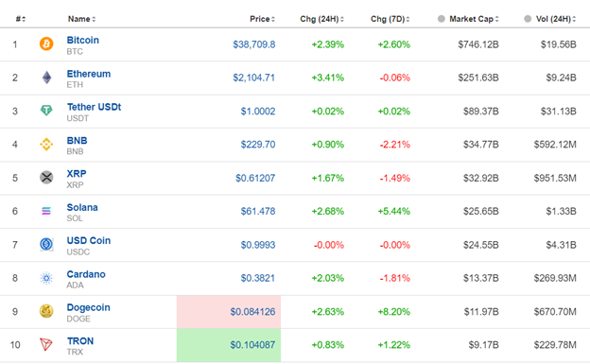Sort by Chg (7D) column header
This screenshot has width=590, height=364.
click(x=390, y=19)
